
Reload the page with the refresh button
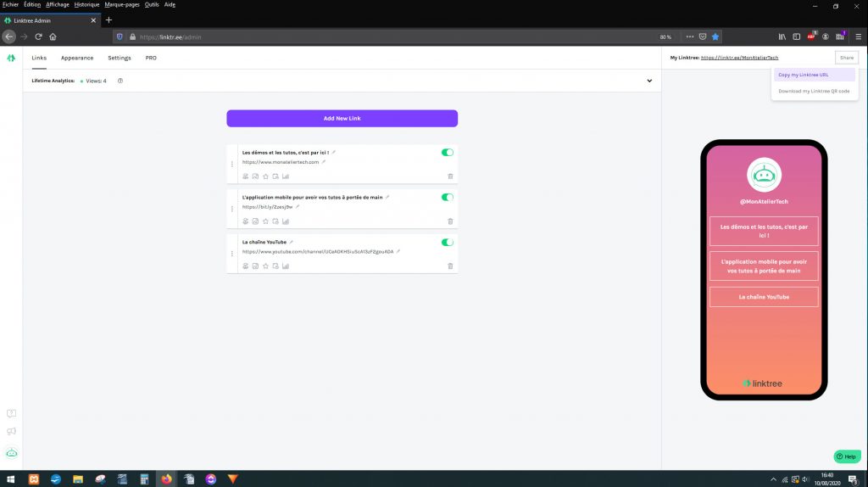(38, 36)
